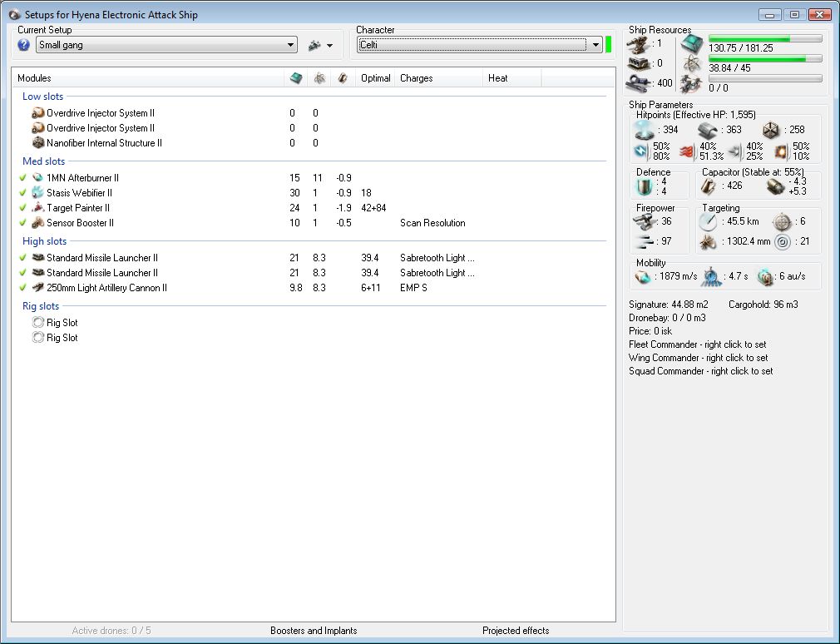Click the 1MN Afterburner II module icon
Image resolution: width=840 pixels, height=644 pixels.
tap(37, 178)
